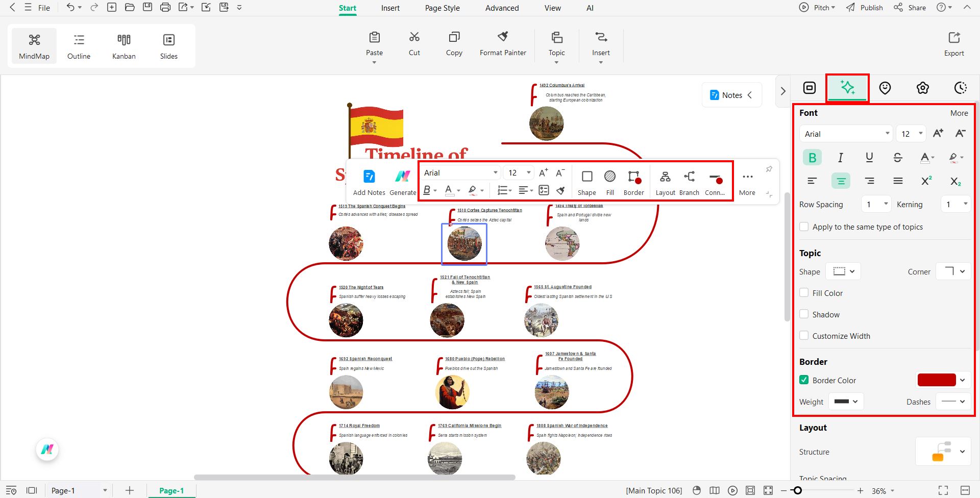This screenshot has width=980, height=498.
Task: Open the Row Spacing dropdown
Action: click(876, 204)
